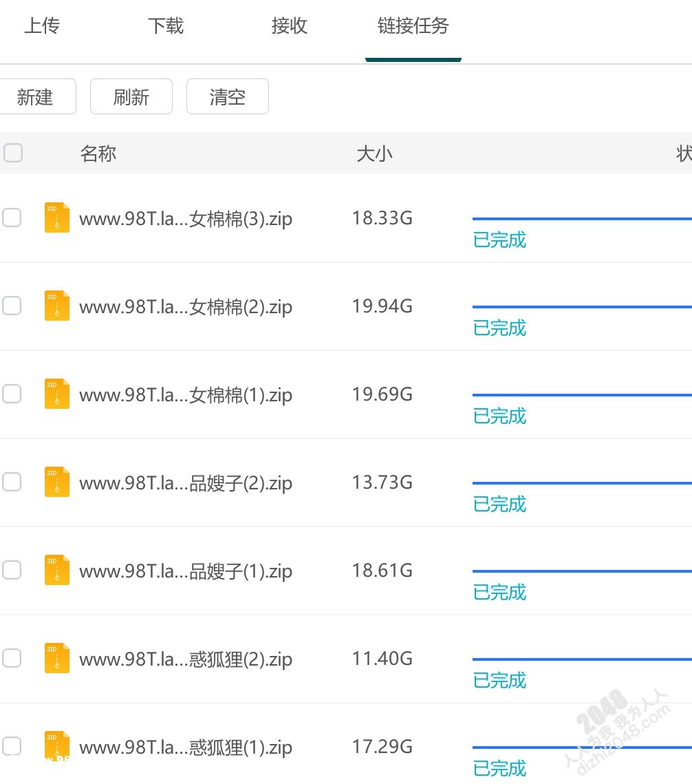Click zip icon of 品嫂子(1).zip file
This screenshot has height=784, width=692.
[56, 570]
